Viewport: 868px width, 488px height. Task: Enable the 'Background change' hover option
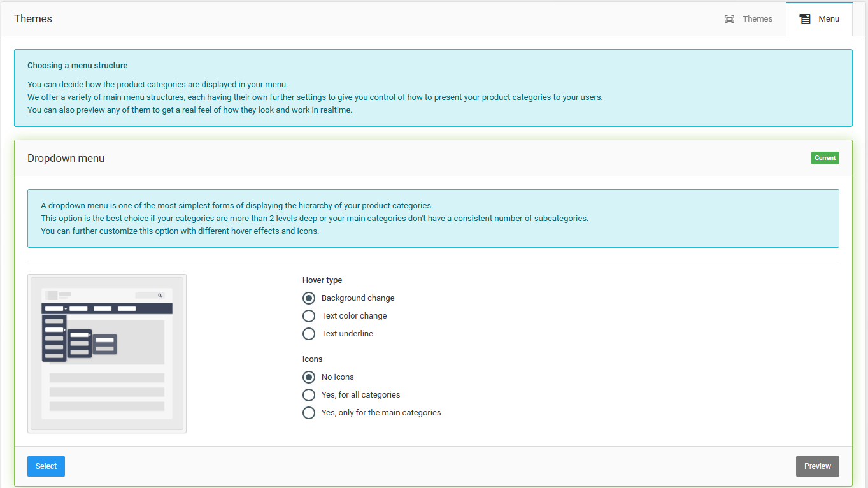point(309,298)
